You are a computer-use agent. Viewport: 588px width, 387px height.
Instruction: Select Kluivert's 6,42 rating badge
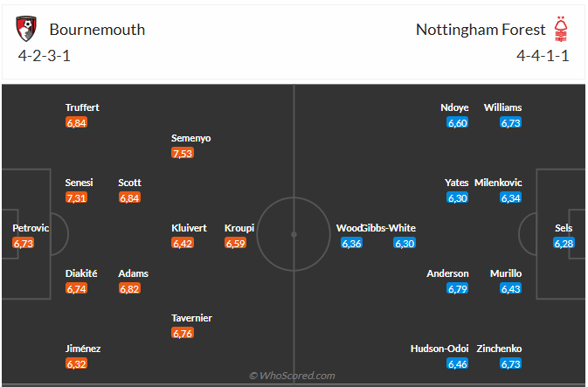[x=183, y=244]
